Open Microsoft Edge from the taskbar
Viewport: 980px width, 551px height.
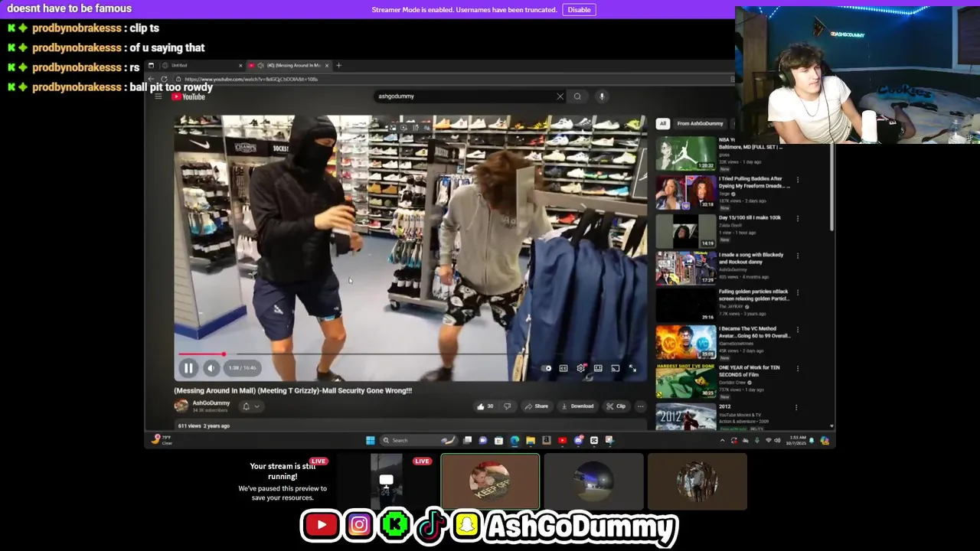[514, 440]
